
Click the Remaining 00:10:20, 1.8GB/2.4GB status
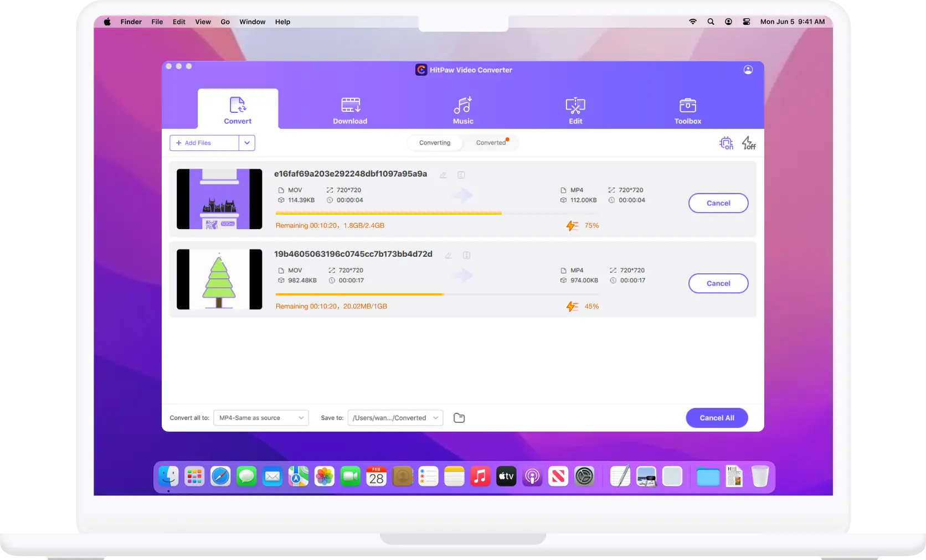point(330,226)
